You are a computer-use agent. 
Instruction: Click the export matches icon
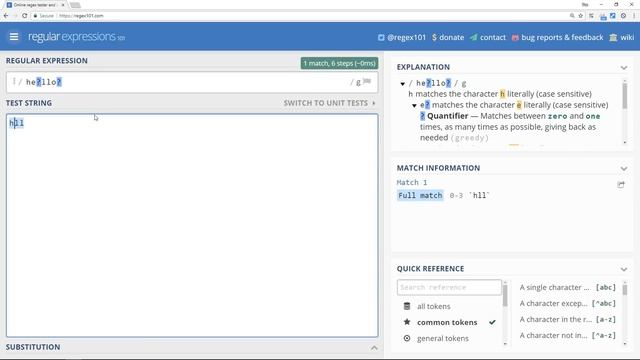621,184
